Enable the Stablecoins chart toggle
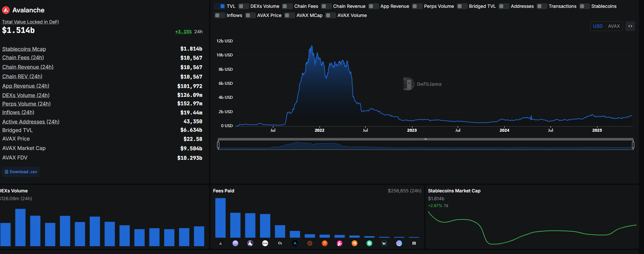 coord(585,6)
